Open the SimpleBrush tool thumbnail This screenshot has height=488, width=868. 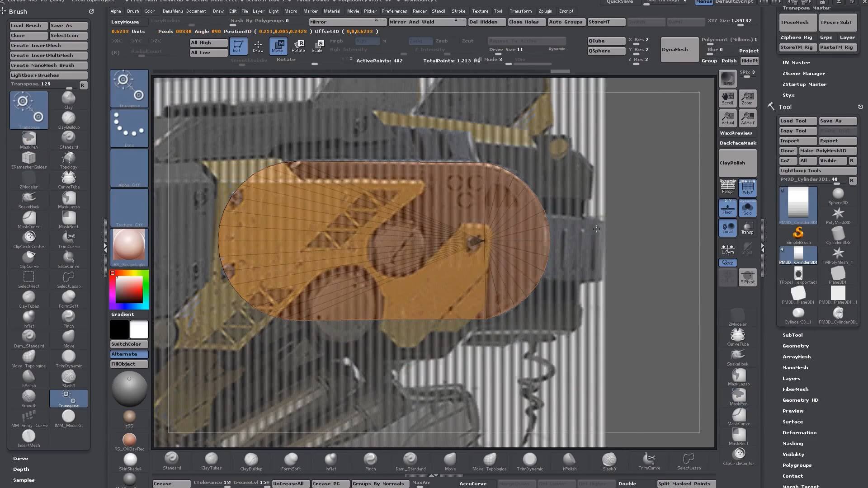[x=798, y=234]
